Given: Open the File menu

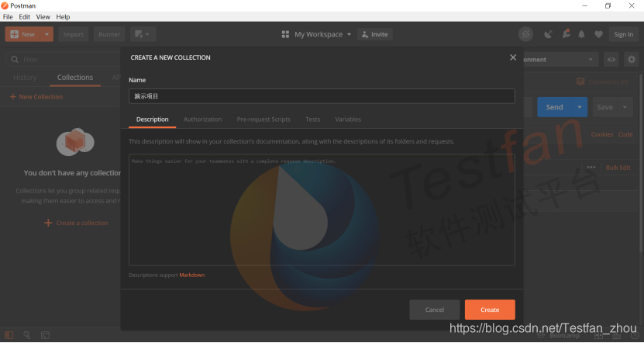Looking at the screenshot, I should point(8,17).
